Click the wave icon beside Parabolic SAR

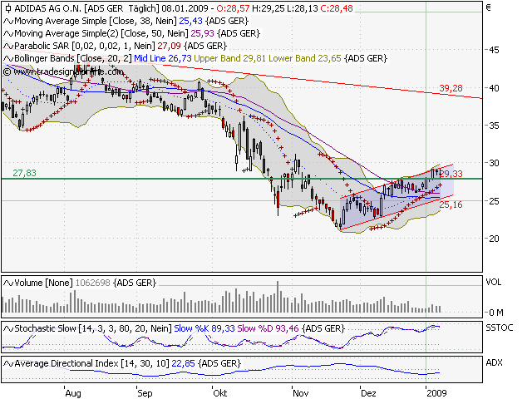pyautogui.click(x=8, y=47)
